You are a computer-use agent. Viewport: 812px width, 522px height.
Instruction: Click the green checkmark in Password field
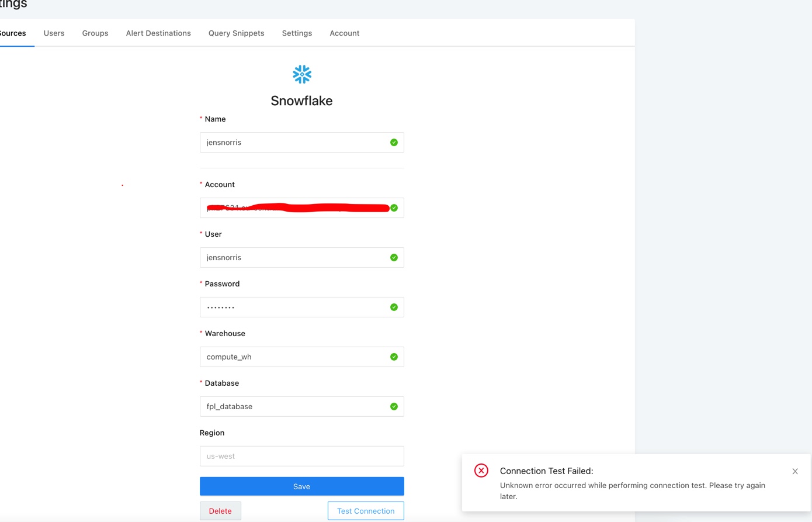(x=394, y=307)
